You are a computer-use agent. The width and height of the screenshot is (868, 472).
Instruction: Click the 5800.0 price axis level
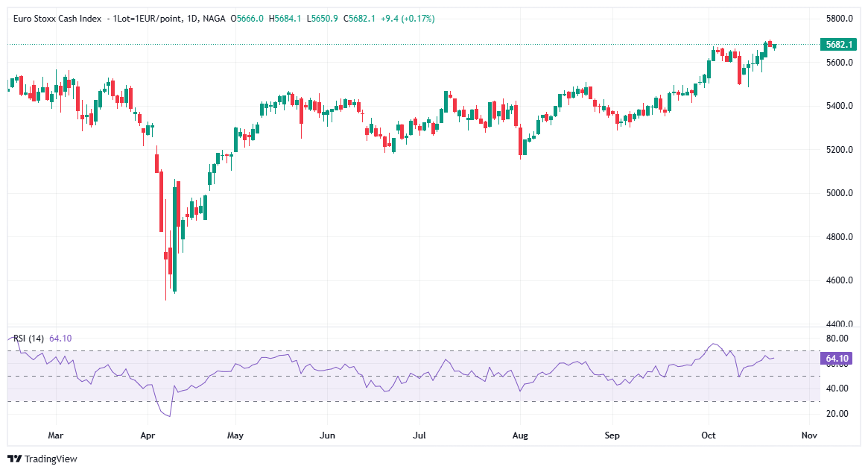(839, 18)
